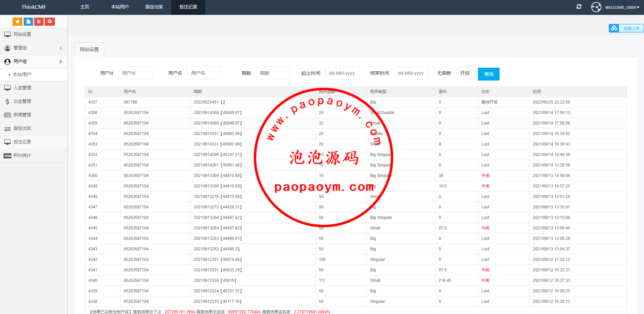This screenshot has height=314, width=644.
Task: Click the 起止时间 date field
Action: point(342,73)
